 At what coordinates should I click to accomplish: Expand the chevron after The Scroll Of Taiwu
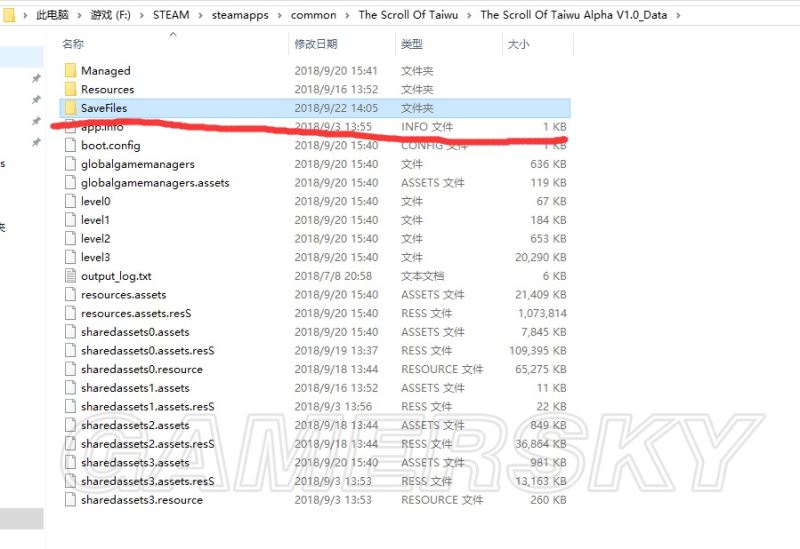[x=469, y=15]
